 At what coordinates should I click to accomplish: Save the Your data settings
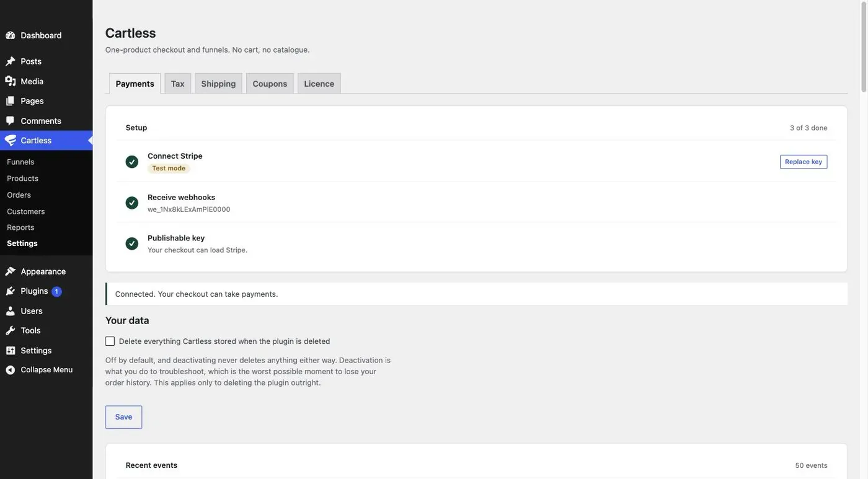(x=124, y=417)
